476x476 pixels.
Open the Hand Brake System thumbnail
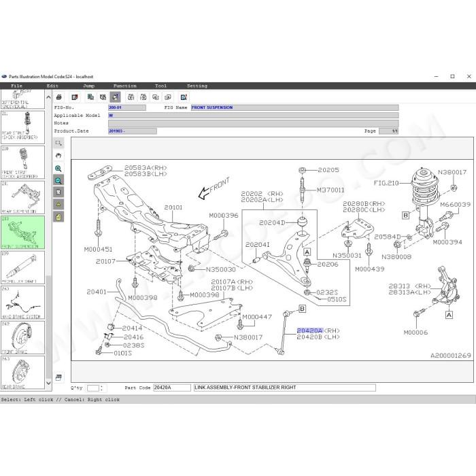22,303
